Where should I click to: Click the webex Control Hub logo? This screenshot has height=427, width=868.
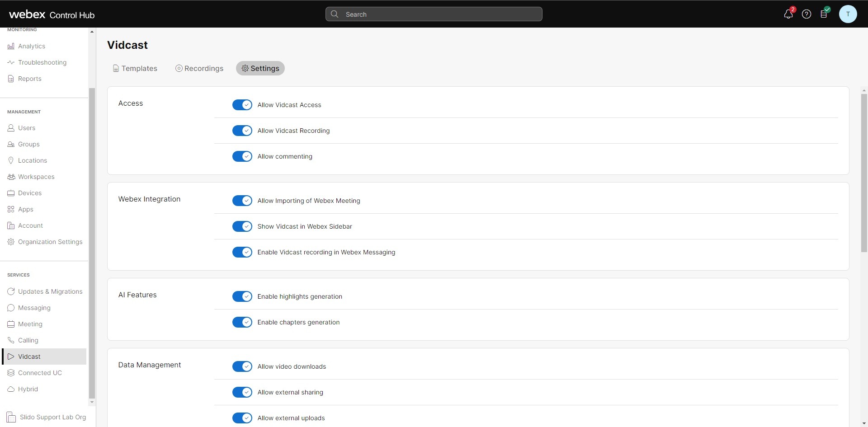[x=52, y=14]
